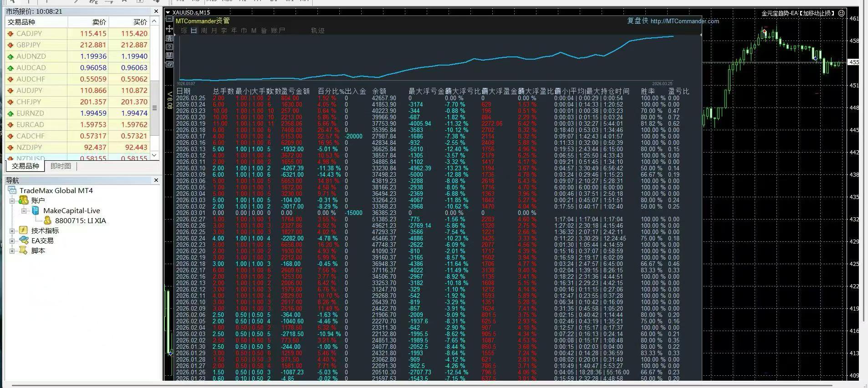Click the -20000 withdrawal value
868x388 pixels.
pyautogui.click(x=354, y=136)
